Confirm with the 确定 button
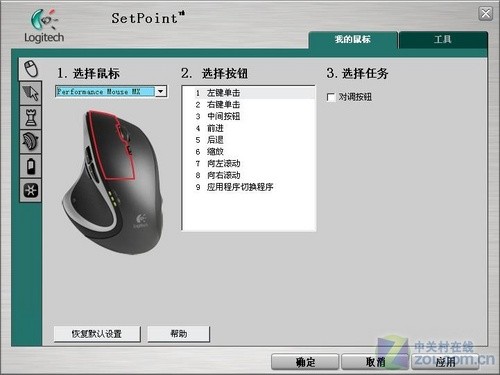The width and height of the screenshot is (500, 375). click(305, 362)
